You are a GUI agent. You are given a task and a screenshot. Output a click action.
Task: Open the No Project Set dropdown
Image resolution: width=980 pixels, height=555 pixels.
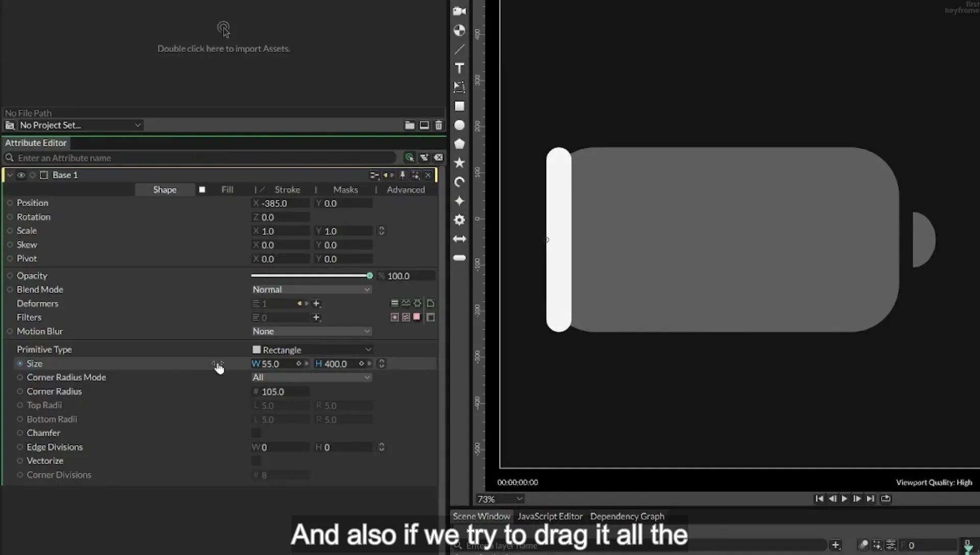80,125
